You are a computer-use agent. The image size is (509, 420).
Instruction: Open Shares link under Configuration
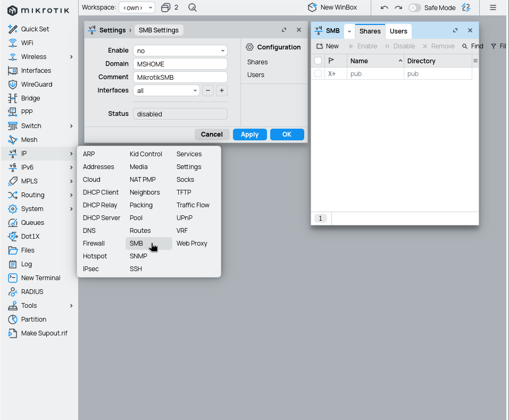tap(257, 62)
